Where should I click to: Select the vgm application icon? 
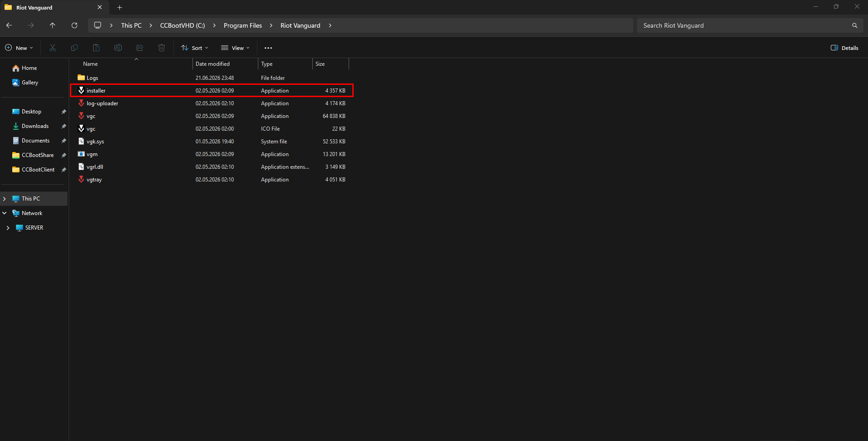(x=81, y=154)
